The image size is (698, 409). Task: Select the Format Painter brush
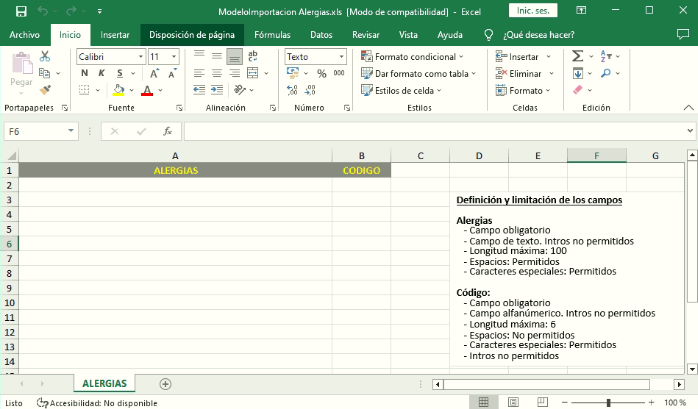44,89
